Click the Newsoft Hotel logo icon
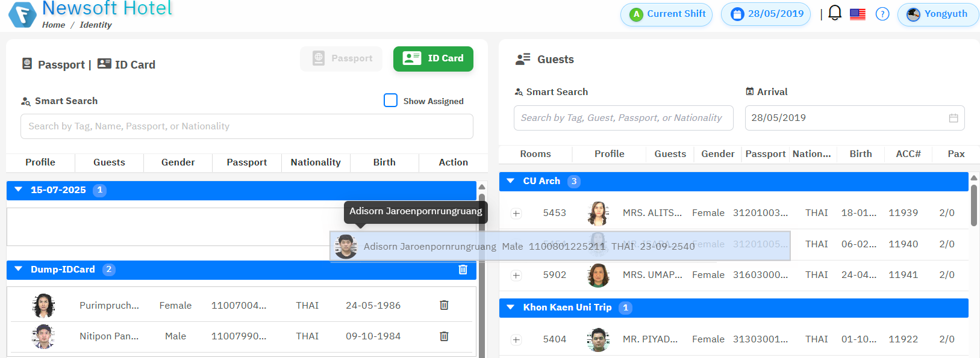The width and height of the screenshot is (980, 358). tap(22, 14)
